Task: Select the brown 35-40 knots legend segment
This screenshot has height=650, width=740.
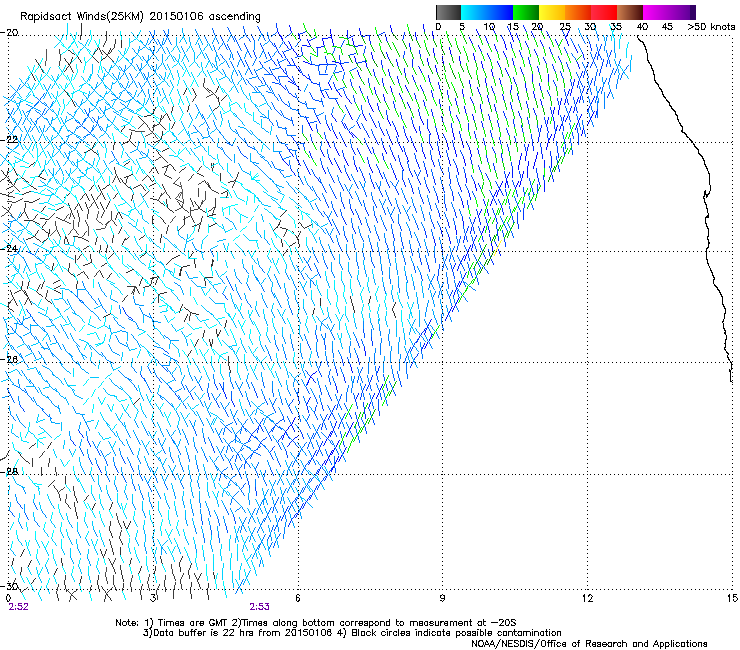Action: click(630, 12)
